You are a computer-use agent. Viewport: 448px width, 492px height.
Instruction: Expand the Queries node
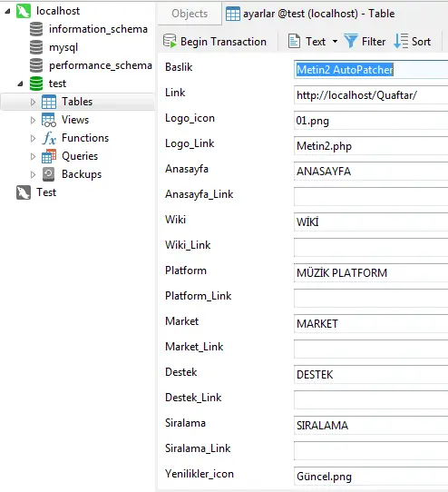33,156
